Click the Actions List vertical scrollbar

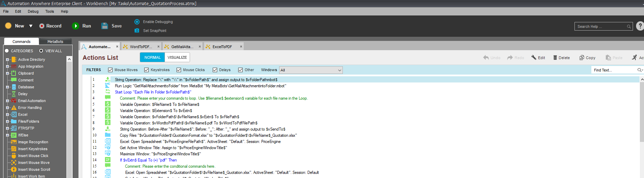(642, 112)
